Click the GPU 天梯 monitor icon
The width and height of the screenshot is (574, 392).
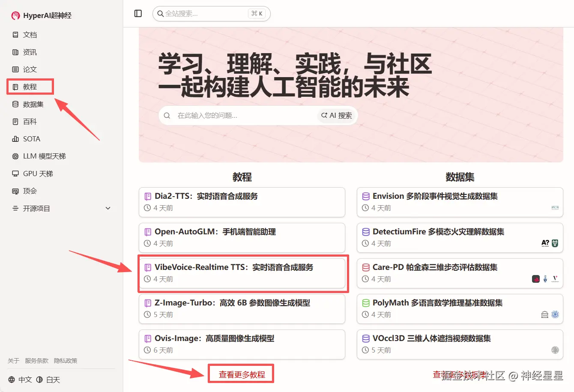coord(15,174)
